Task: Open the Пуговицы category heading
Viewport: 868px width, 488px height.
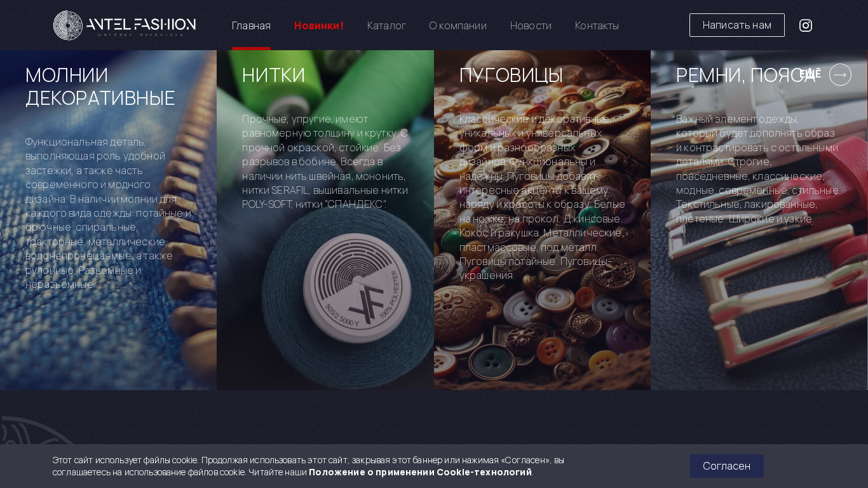Action: coord(511,75)
